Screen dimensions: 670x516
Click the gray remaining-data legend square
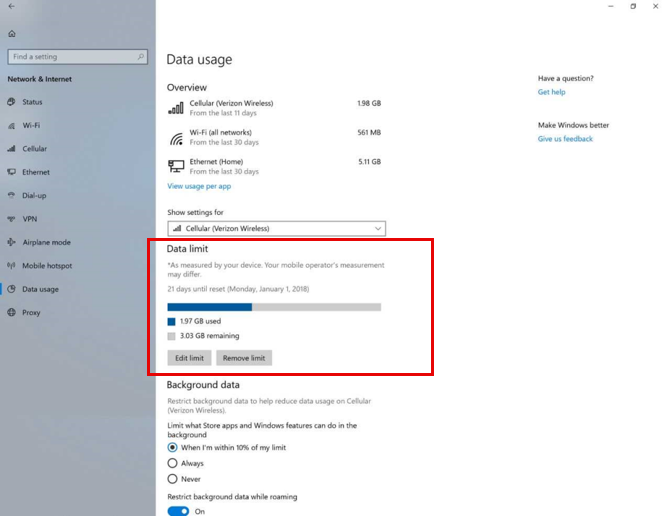(171, 336)
